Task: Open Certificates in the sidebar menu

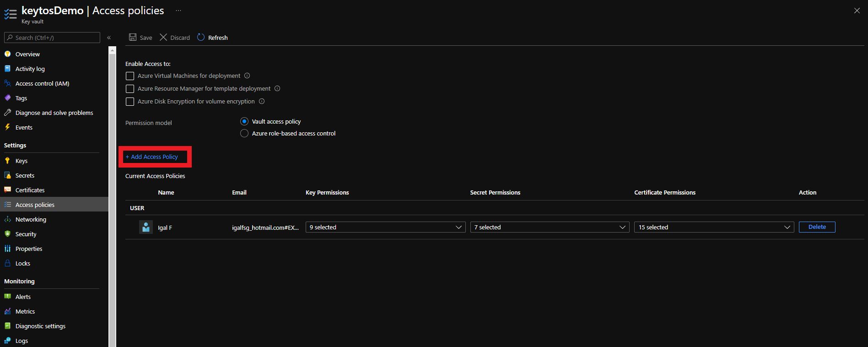Action: pos(30,190)
